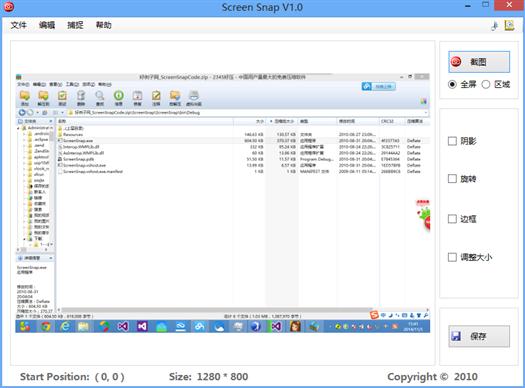Click the captured screenshot preview image
525x388 pixels.
click(223, 203)
